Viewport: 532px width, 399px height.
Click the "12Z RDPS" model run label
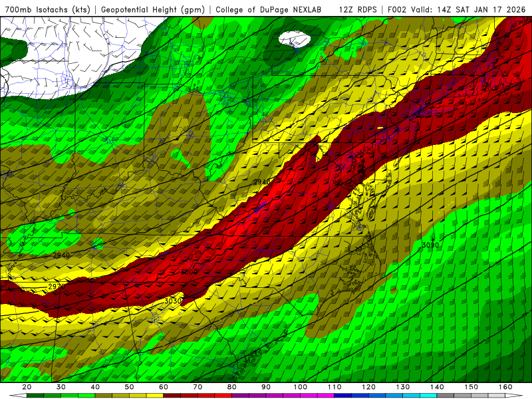358,9
